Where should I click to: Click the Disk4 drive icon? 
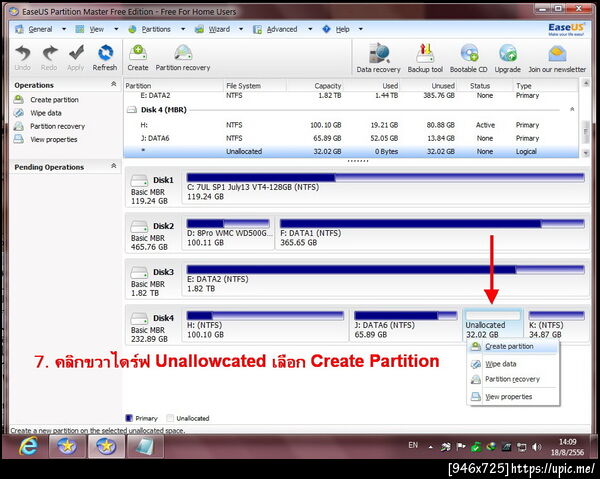139,318
